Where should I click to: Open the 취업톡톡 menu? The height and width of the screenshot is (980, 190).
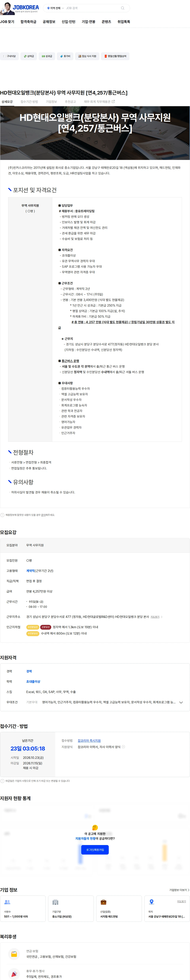(124, 22)
